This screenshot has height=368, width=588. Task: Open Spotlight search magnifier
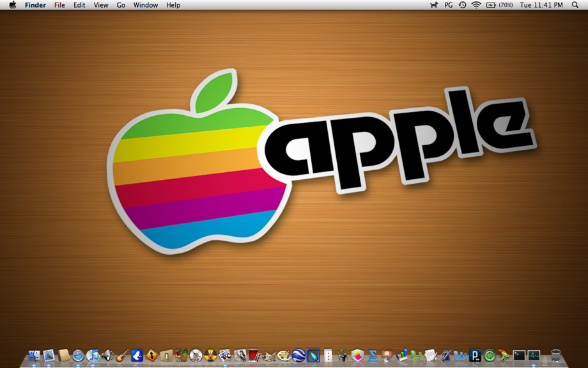pyautogui.click(x=575, y=5)
